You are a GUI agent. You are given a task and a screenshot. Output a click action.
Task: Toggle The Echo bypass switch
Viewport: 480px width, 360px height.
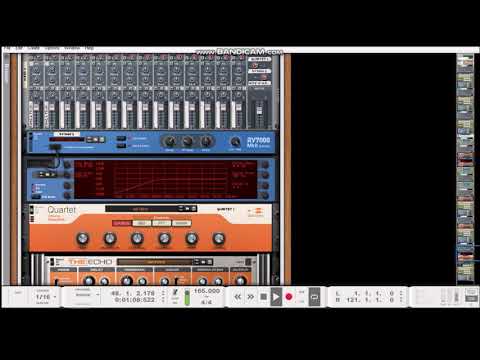[52, 261]
